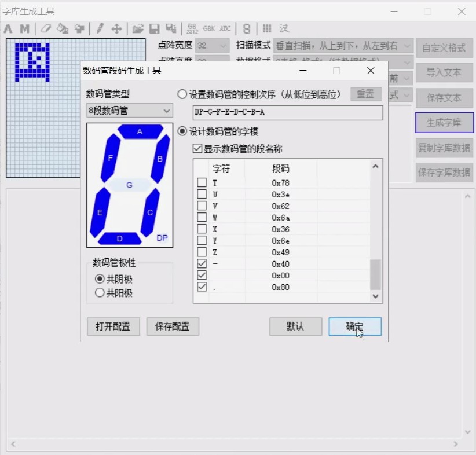
Task: Check the box for character T
Action: (202, 182)
